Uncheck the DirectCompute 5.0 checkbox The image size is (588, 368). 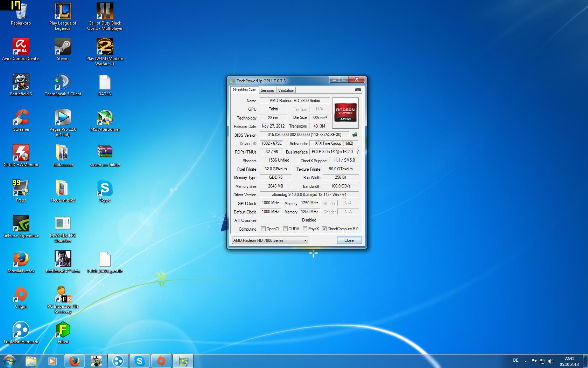tap(324, 229)
